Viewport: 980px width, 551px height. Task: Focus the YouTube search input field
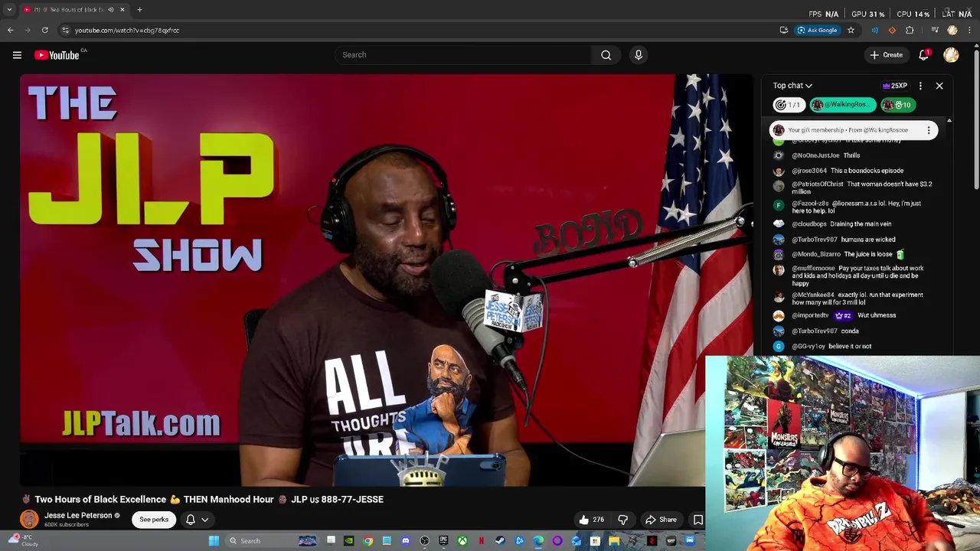[463, 54]
